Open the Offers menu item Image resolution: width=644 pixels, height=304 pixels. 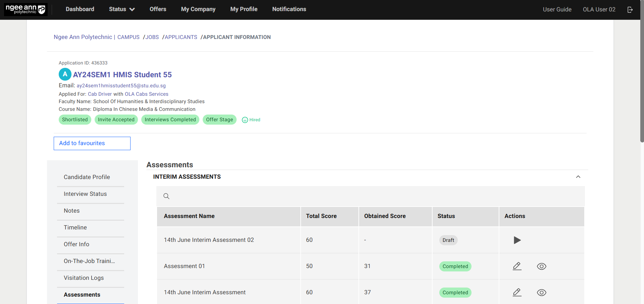(158, 9)
